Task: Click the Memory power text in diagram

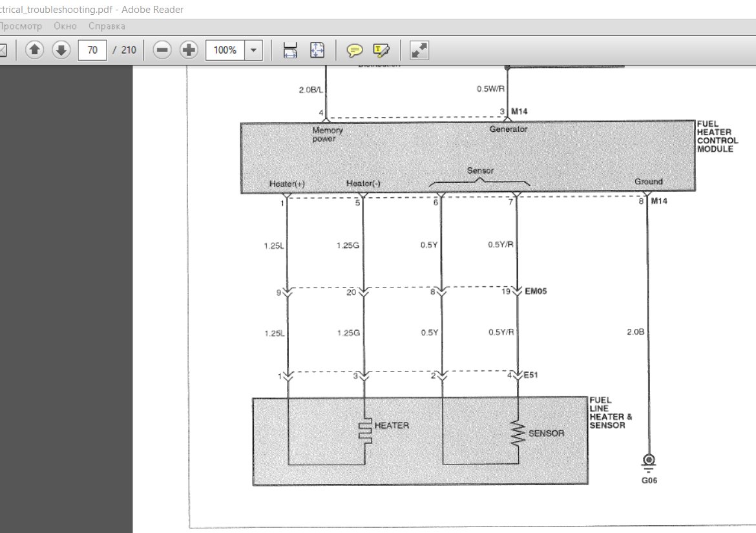Action: (328, 134)
